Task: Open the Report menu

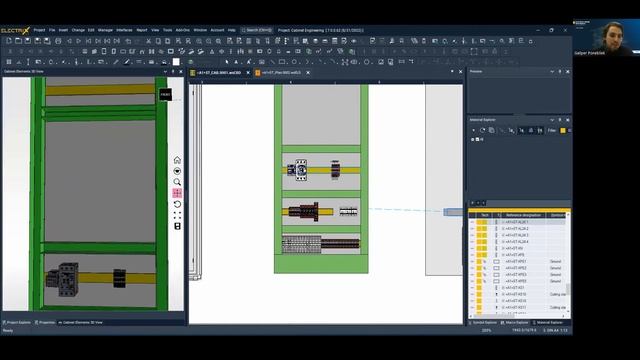Action: point(142,30)
